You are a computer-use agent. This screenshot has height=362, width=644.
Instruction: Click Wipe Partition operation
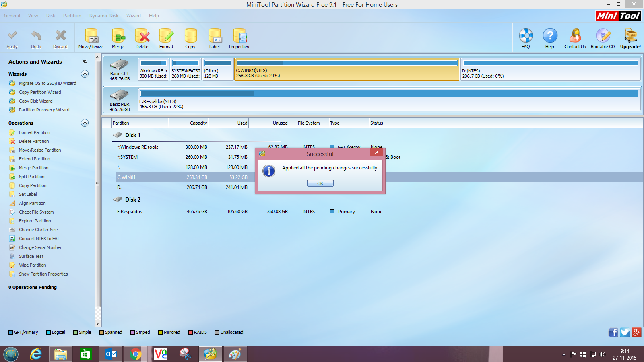point(32,265)
